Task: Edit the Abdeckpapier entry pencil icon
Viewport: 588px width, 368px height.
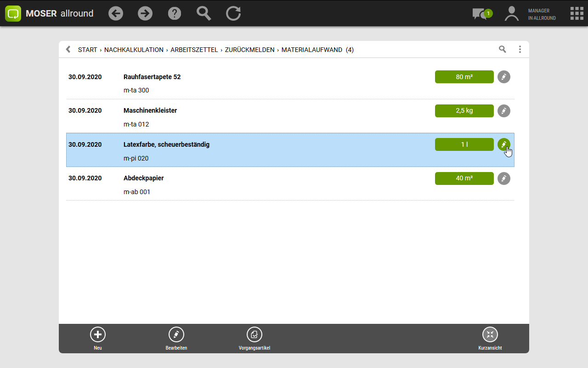Action: pos(504,178)
